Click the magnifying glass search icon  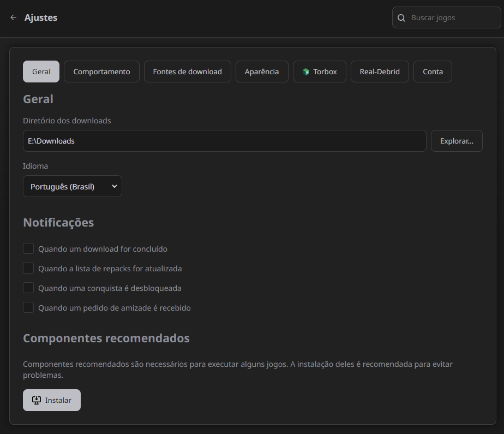(x=401, y=18)
